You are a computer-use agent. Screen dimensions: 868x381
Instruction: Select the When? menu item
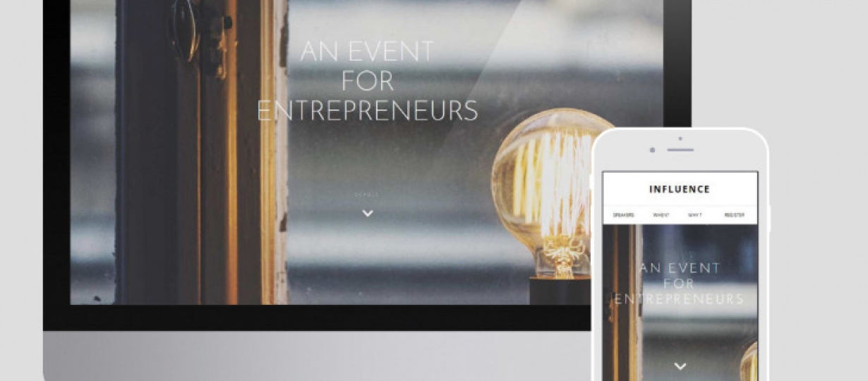click(x=661, y=215)
